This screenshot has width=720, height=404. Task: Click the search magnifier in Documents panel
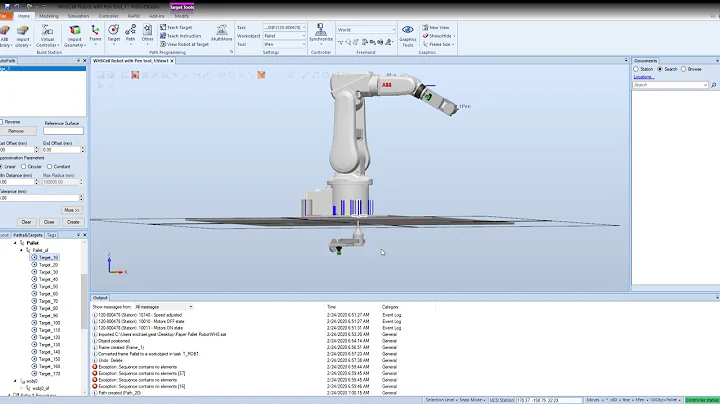tap(714, 85)
